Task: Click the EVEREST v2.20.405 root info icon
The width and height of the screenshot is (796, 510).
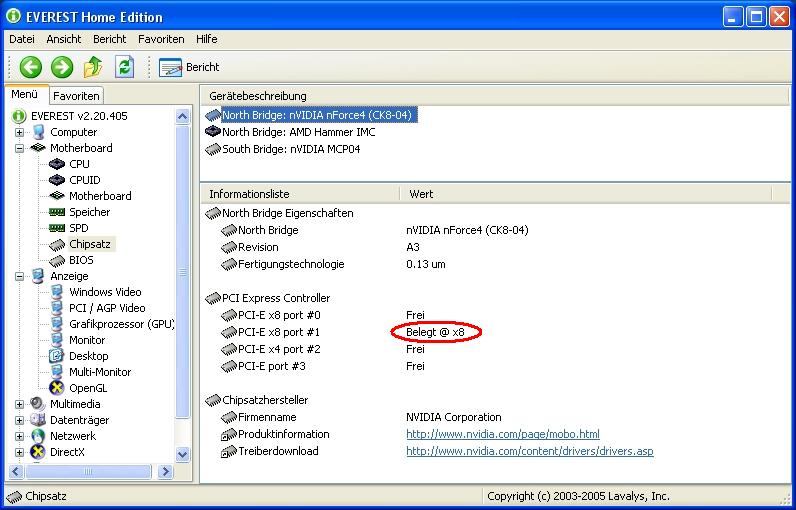Action: coord(19,116)
